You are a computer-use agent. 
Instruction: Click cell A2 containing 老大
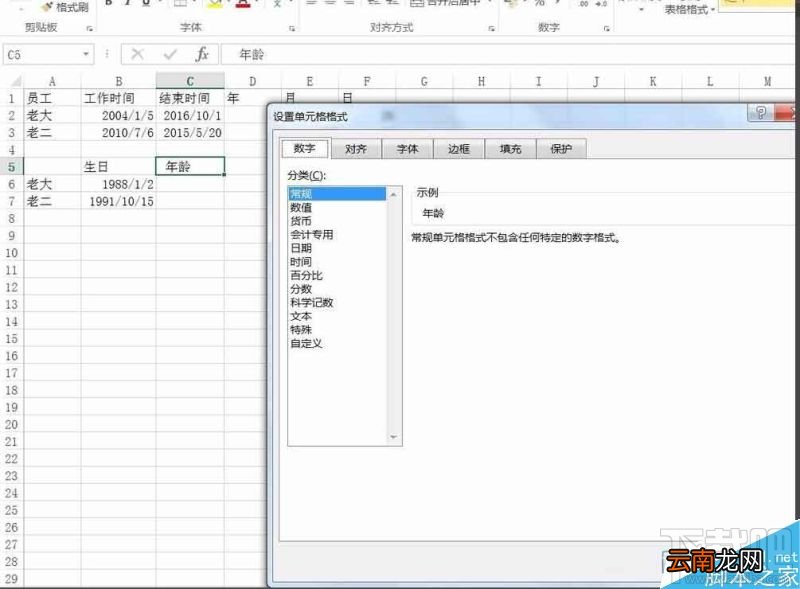click(52, 115)
